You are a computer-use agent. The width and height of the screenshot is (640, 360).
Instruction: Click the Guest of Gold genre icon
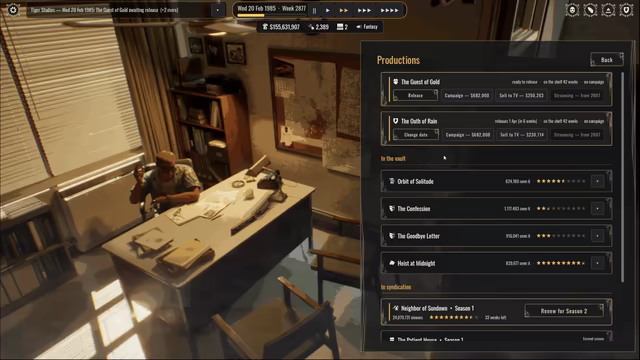395,82
